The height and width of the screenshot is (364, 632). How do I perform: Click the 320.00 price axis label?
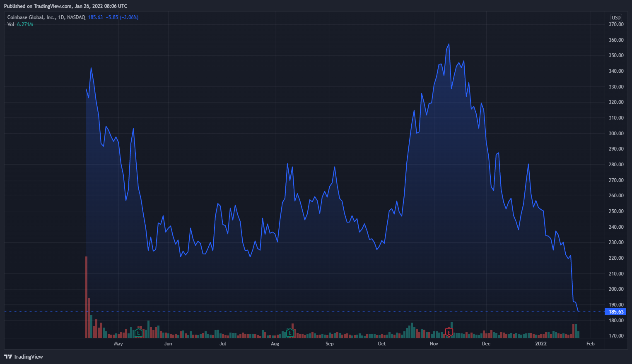click(x=616, y=102)
